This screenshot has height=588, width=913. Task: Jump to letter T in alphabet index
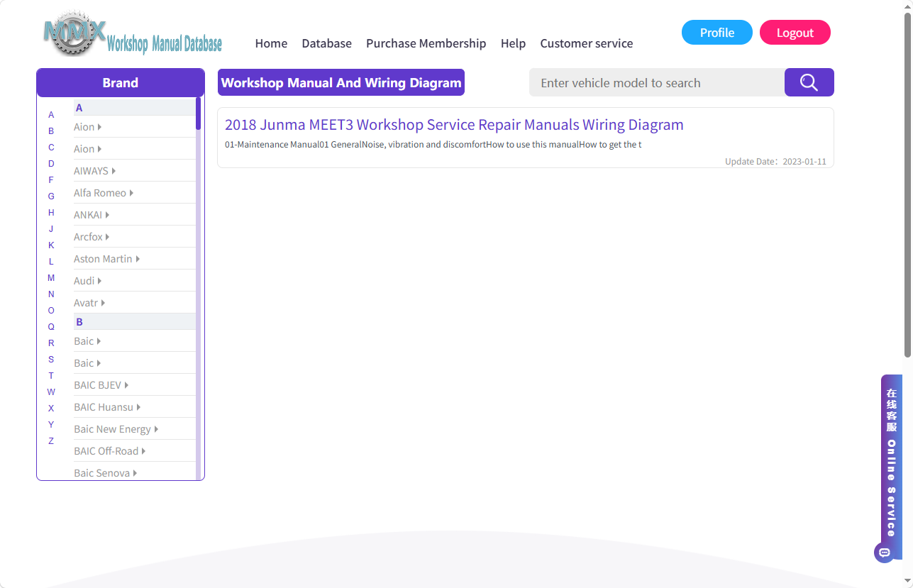pyautogui.click(x=51, y=376)
